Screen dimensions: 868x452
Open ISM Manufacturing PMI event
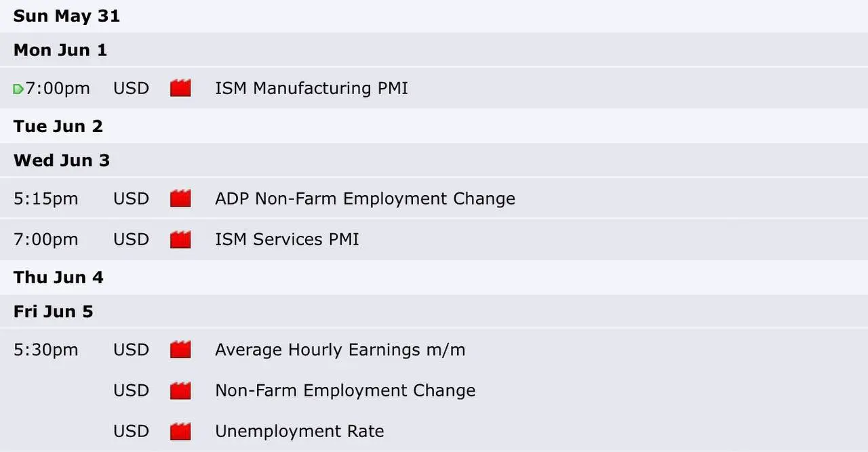point(311,88)
